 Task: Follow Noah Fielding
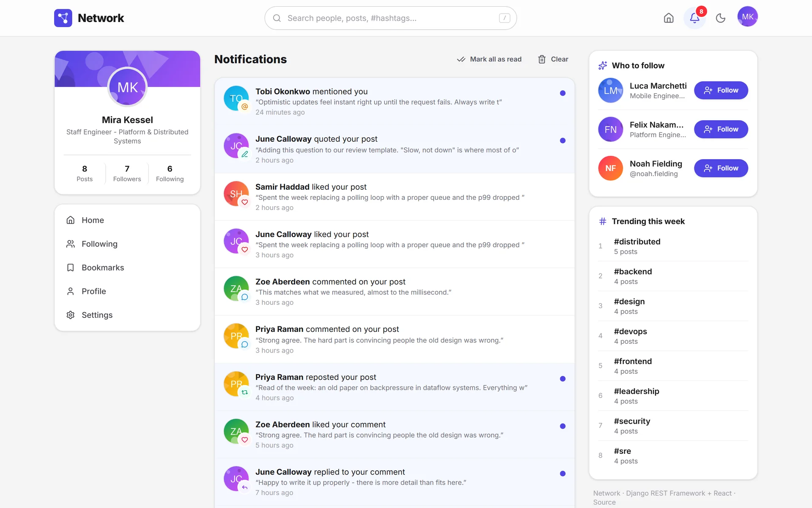[721, 168]
